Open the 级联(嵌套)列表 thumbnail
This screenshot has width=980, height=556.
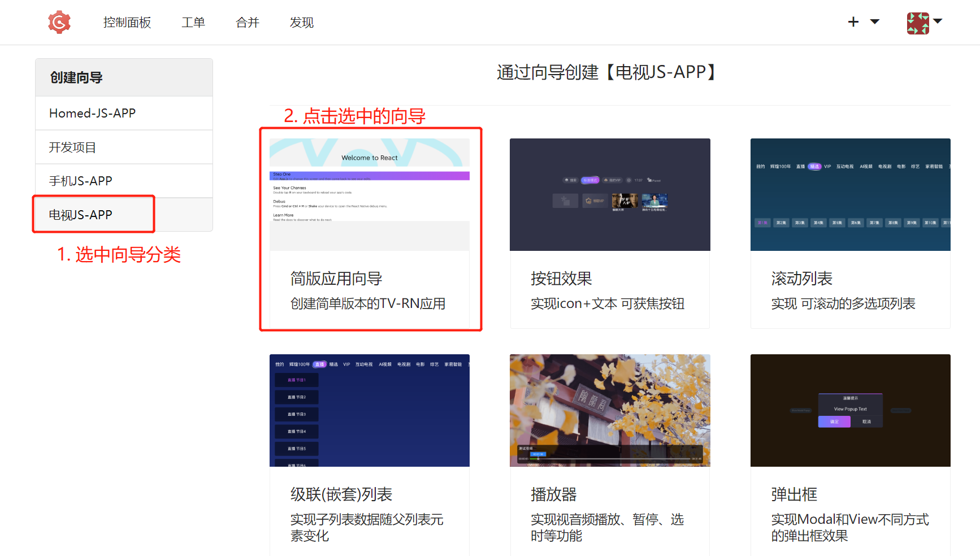[370, 410]
